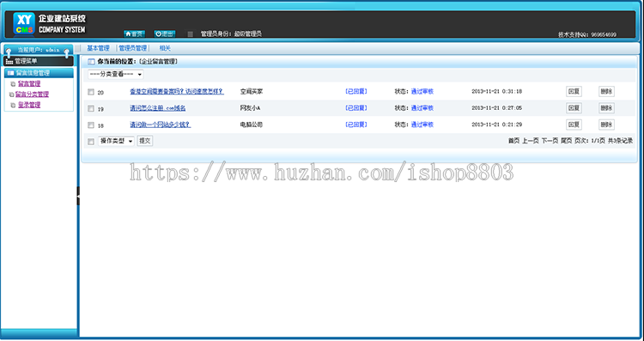Toggle the select-all checkbox beside 操作类型
Screen dimensions: 644x341
(91, 142)
